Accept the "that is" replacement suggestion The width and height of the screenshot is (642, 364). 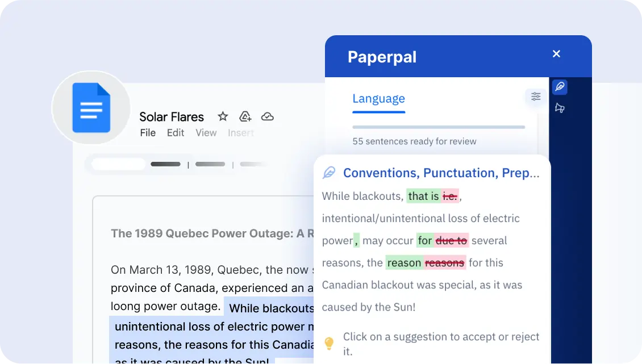[423, 196]
